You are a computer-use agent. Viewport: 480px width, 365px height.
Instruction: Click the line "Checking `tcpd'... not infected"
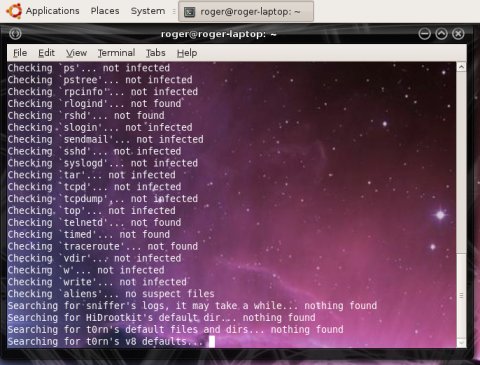tap(94, 187)
